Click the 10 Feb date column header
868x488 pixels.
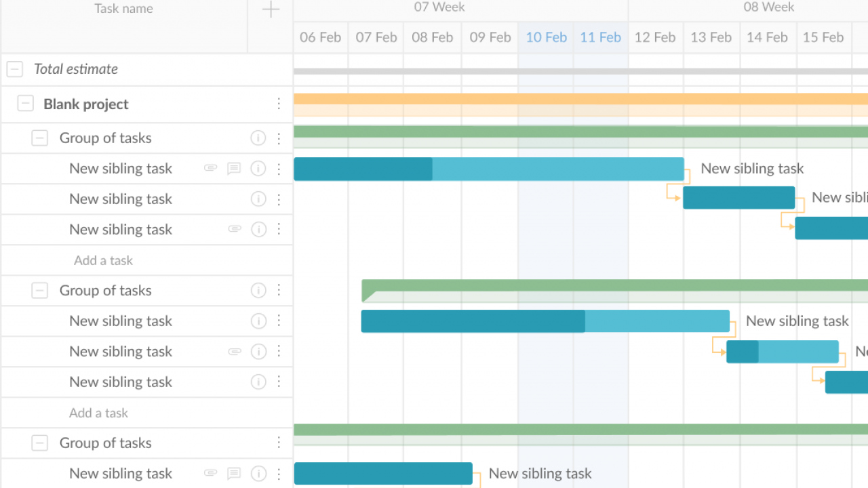pos(546,37)
